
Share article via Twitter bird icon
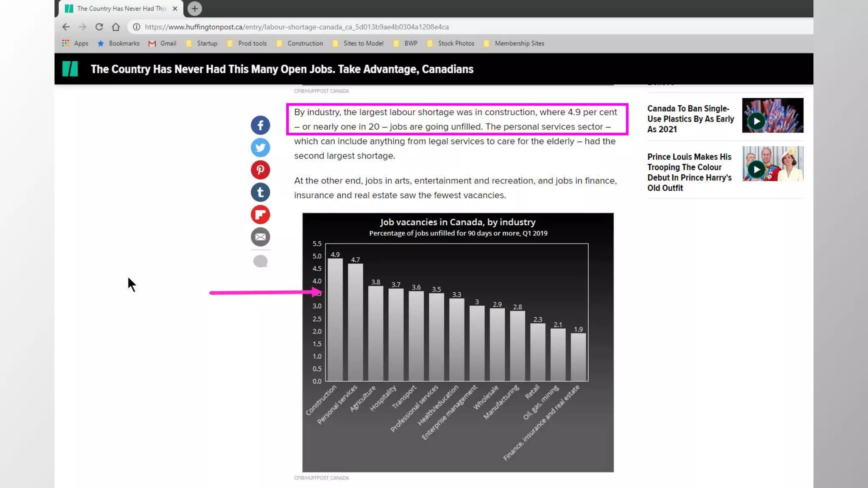(x=260, y=147)
